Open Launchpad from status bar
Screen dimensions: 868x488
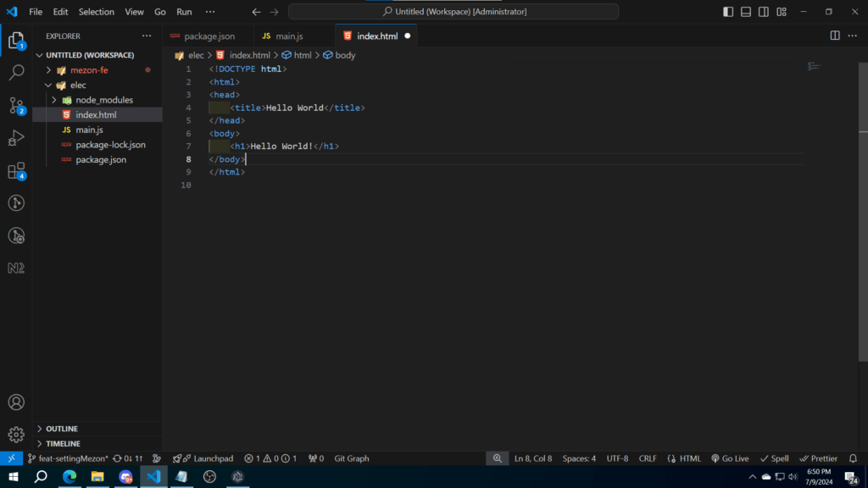203,458
